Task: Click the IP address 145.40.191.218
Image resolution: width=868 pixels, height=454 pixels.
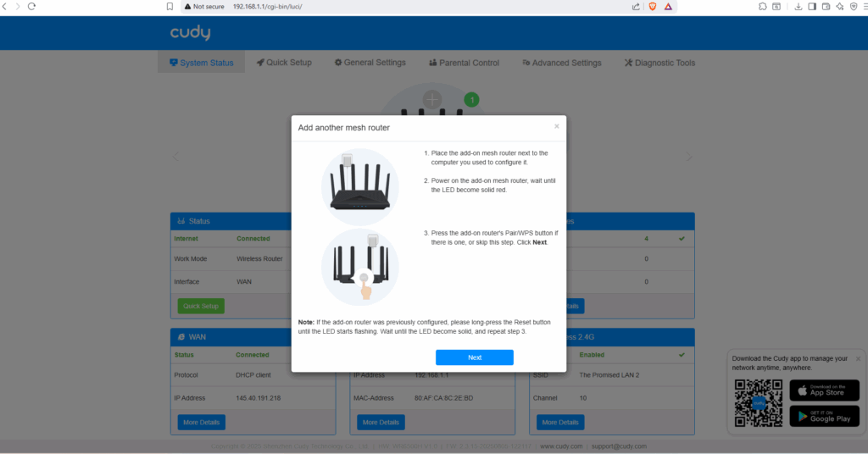Action: (x=258, y=398)
